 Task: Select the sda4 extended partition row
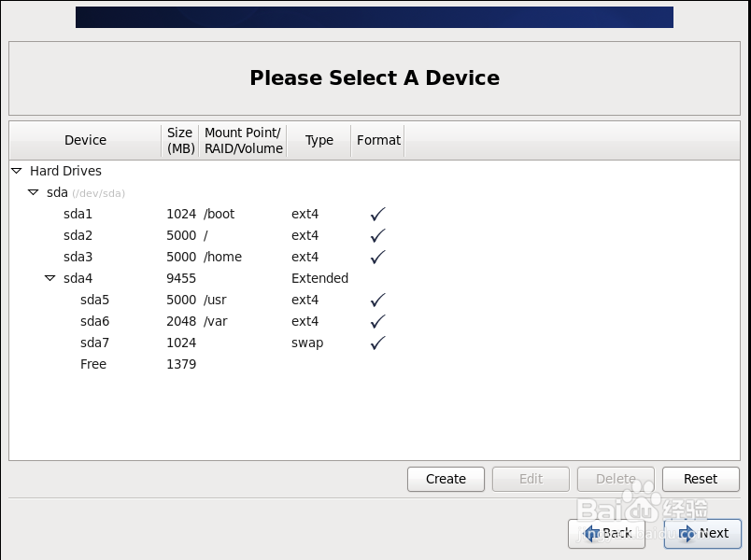coord(375,278)
